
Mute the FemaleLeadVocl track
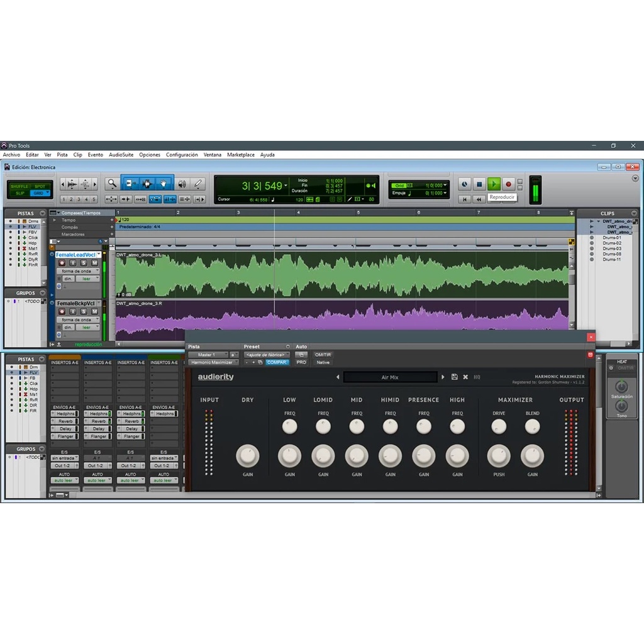(x=94, y=263)
